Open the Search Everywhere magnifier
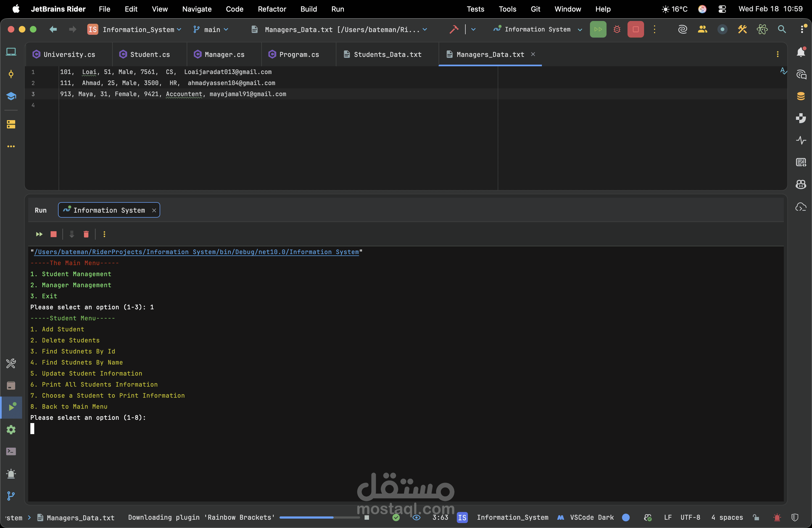 click(x=782, y=29)
